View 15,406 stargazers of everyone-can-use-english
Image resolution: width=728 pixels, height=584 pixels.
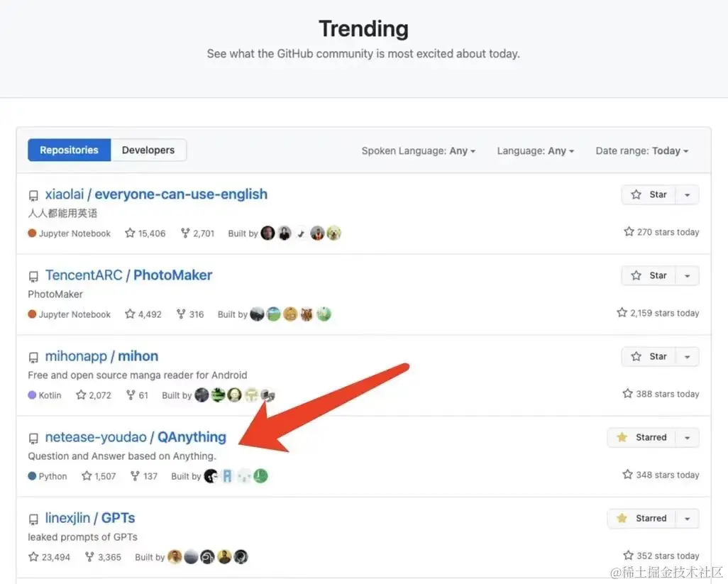pos(145,233)
